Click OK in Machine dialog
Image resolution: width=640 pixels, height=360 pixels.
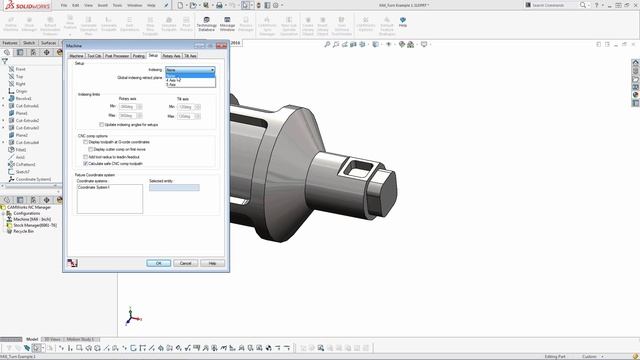(x=158, y=263)
